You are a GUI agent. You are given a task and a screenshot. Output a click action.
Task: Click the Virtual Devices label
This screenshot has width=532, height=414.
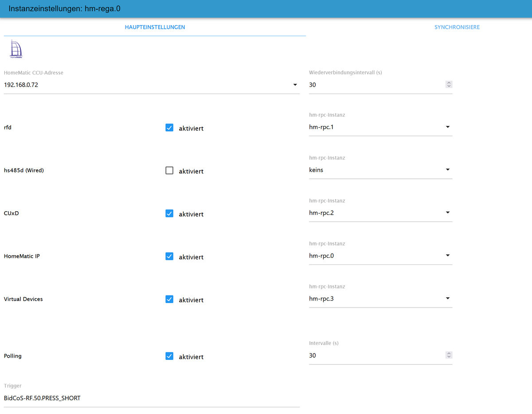coord(23,299)
